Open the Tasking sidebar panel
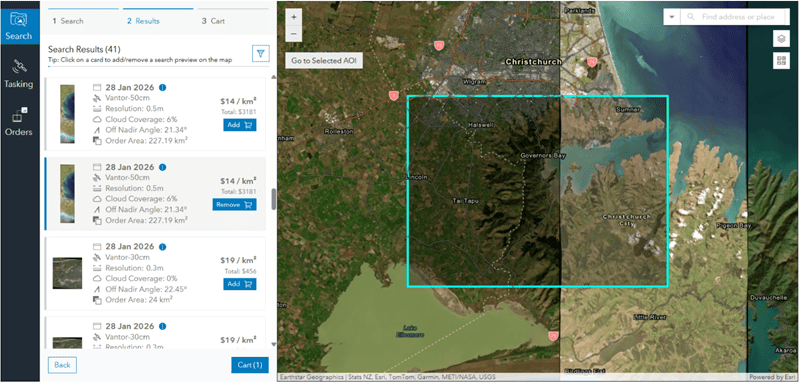The width and height of the screenshot is (800, 383). pos(19,73)
